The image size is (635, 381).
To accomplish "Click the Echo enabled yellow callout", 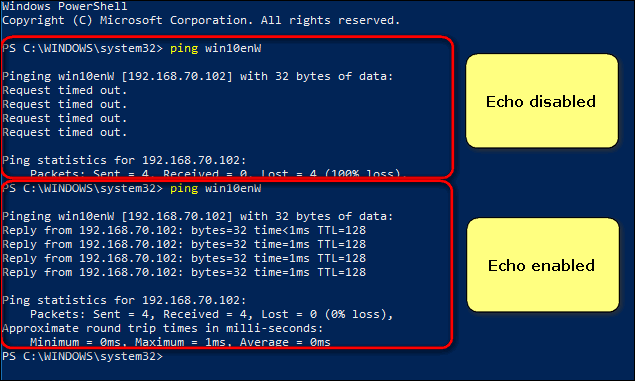I will [543, 265].
